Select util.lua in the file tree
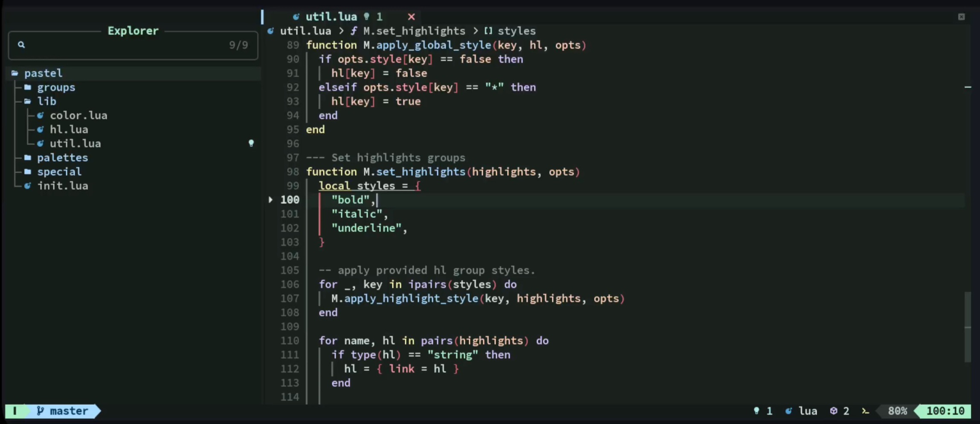Screen dimensions: 980x424 pyautogui.click(x=75, y=143)
